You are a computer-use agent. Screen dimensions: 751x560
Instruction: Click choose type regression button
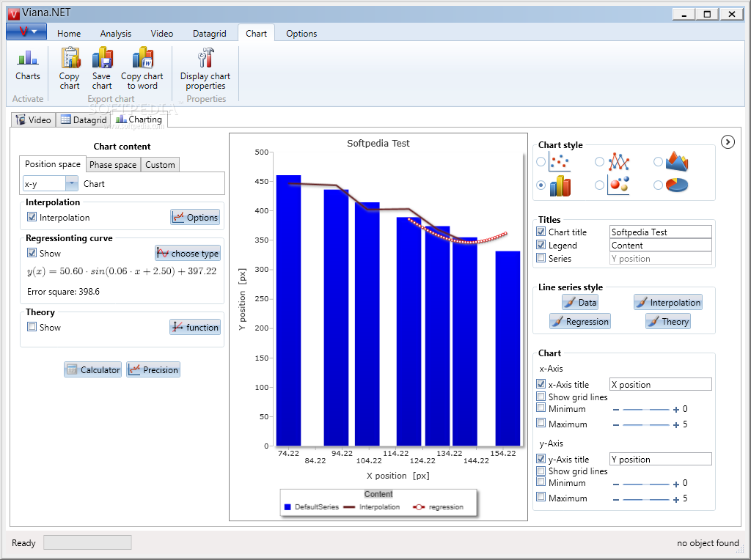pos(188,253)
